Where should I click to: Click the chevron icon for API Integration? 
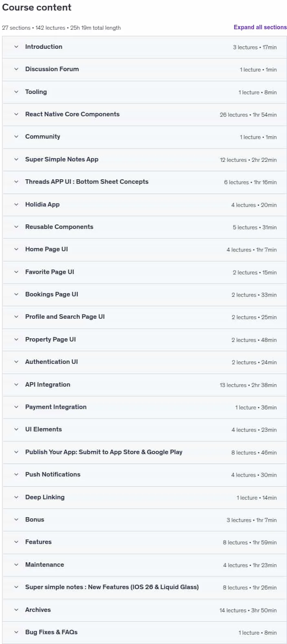[x=16, y=385]
